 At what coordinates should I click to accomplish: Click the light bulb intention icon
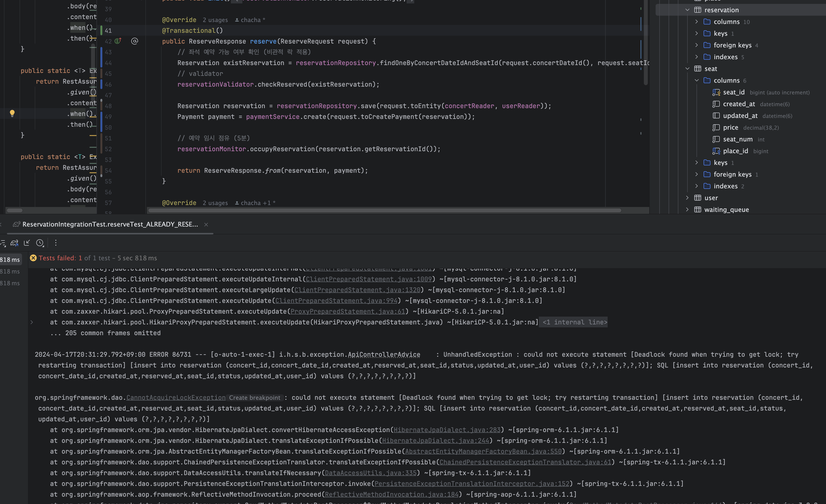point(12,113)
